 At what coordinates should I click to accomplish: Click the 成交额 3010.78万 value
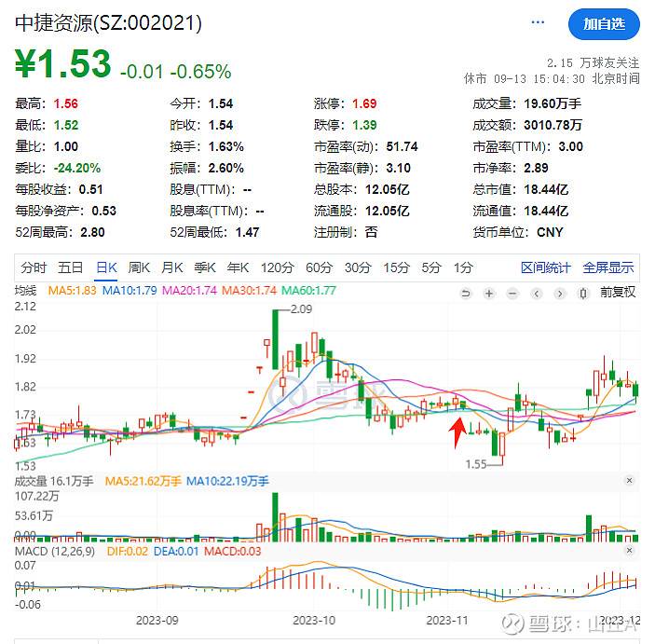point(553,125)
